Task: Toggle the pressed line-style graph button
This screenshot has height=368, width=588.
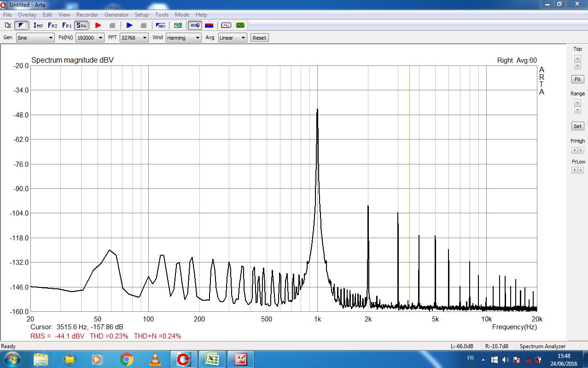Action: pos(194,25)
